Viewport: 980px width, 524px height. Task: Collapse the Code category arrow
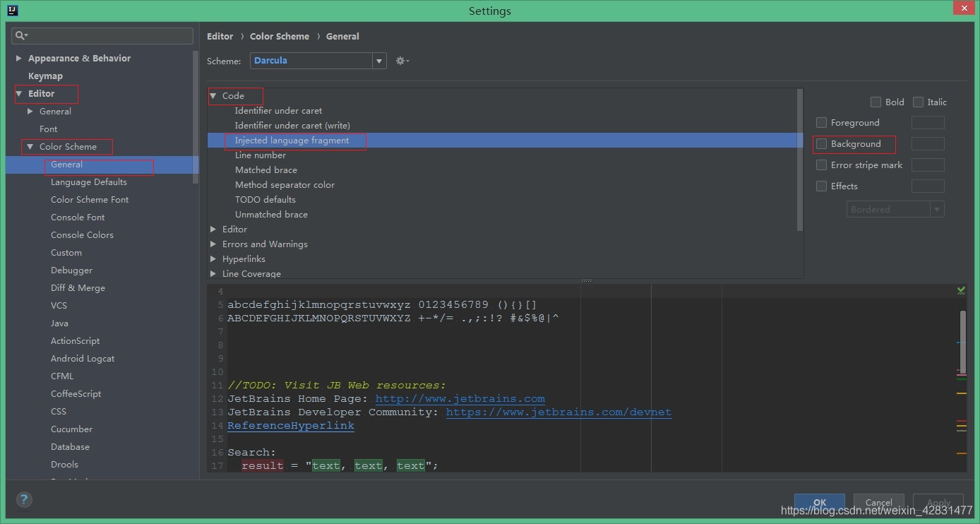tap(213, 95)
